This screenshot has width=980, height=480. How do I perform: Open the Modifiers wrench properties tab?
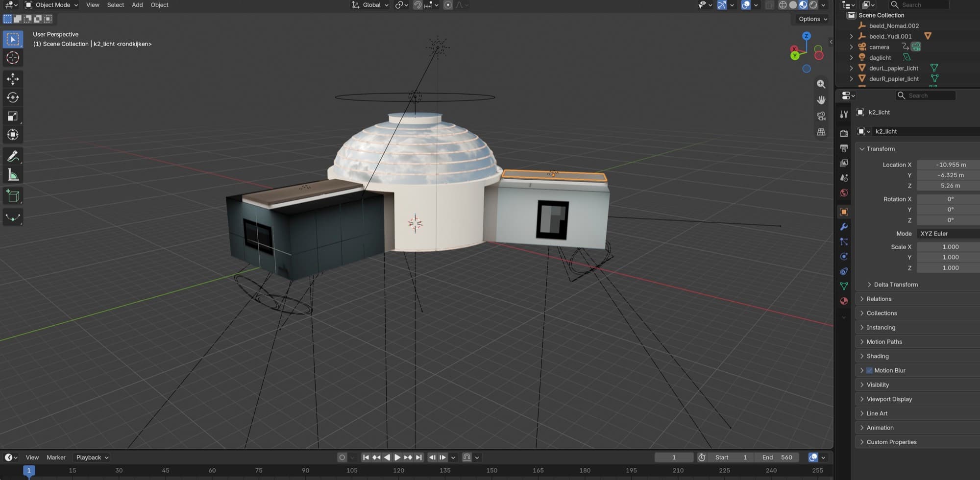pos(844,227)
